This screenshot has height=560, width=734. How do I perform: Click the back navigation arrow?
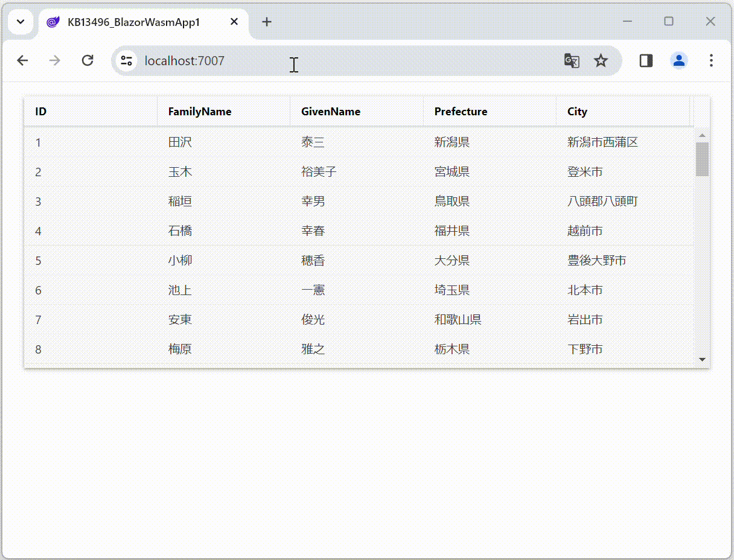click(x=22, y=60)
